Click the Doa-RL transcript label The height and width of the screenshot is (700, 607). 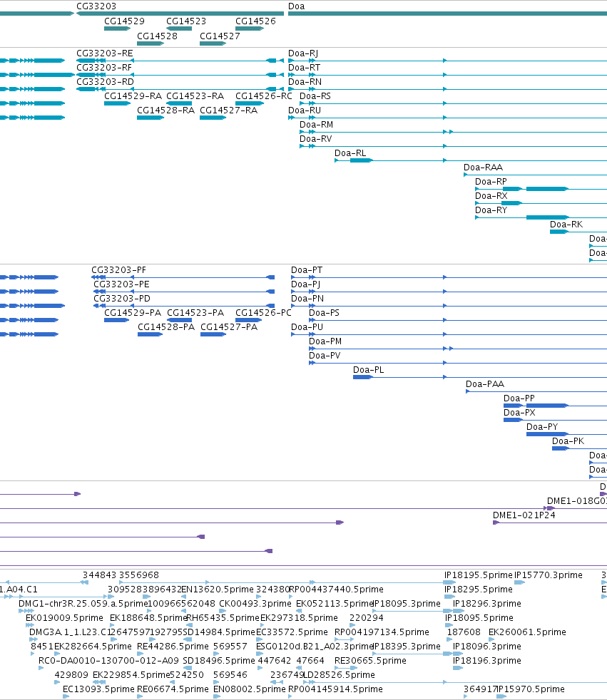pos(350,153)
